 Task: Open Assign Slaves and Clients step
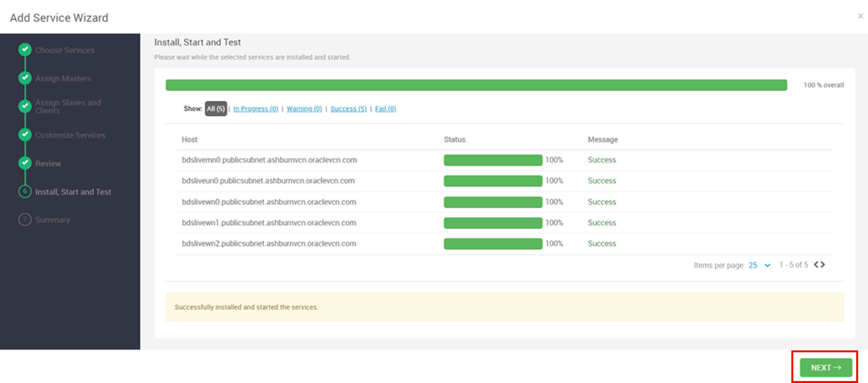click(68, 107)
